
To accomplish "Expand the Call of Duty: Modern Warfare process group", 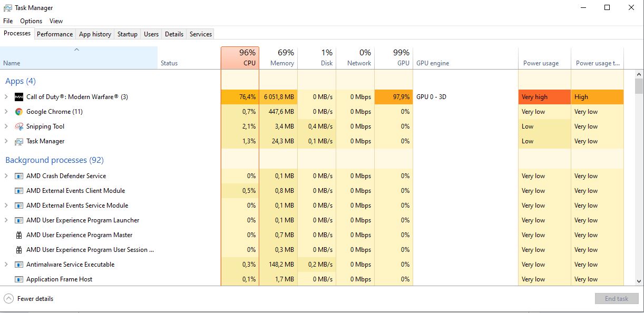I will [6, 97].
